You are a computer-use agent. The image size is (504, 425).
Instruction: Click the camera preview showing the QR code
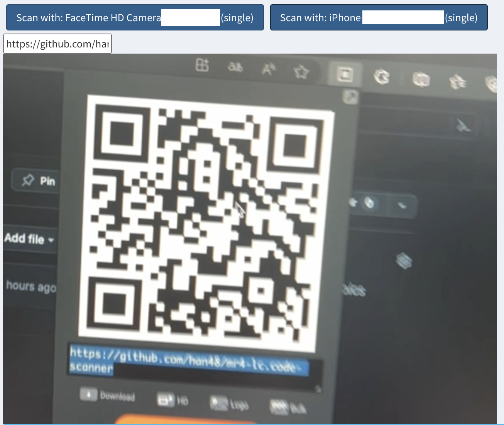pyautogui.click(x=250, y=238)
